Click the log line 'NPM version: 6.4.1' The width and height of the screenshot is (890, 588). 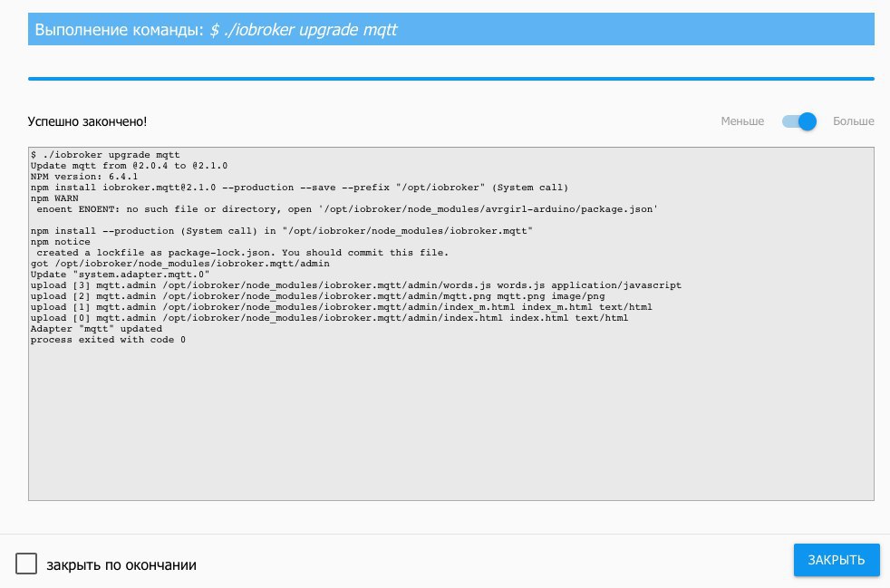click(84, 177)
